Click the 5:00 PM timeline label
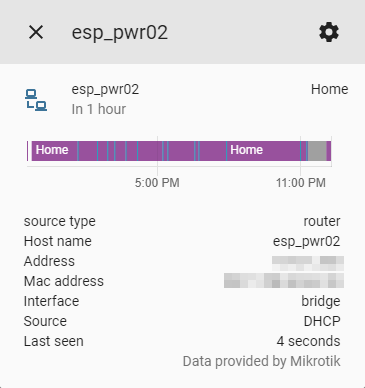Image resolution: width=365 pixels, height=388 pixels. click(x=157, y=183)
